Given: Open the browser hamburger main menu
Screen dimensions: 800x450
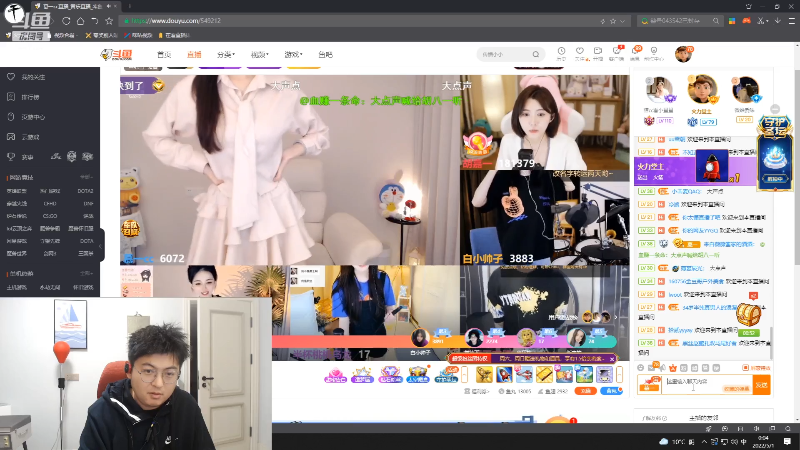Looking at the screenshot, I should [791, 21].
